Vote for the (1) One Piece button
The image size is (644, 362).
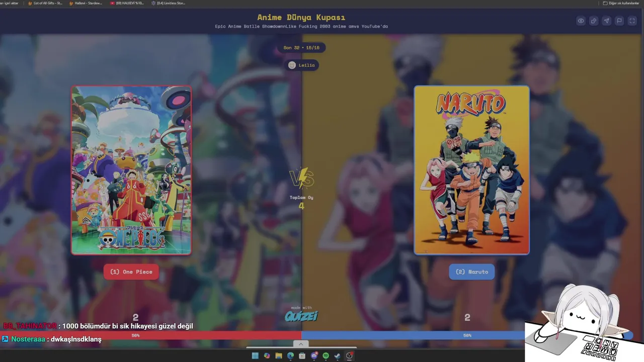[131, 272]
